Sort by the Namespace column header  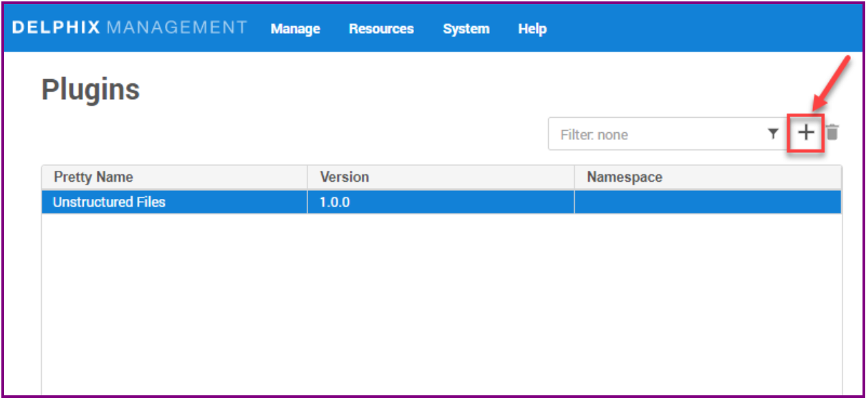pos(625,177)
